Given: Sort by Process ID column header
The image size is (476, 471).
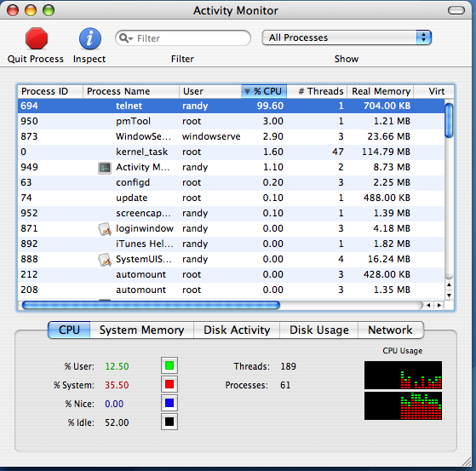Looking at the screenshot, I should click(50, 91).
